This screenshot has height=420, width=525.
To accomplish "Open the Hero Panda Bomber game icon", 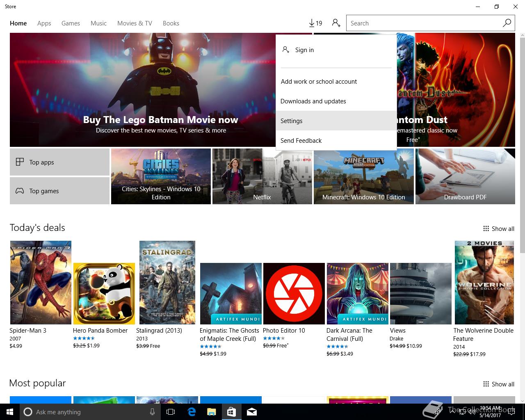I will 104,294.
